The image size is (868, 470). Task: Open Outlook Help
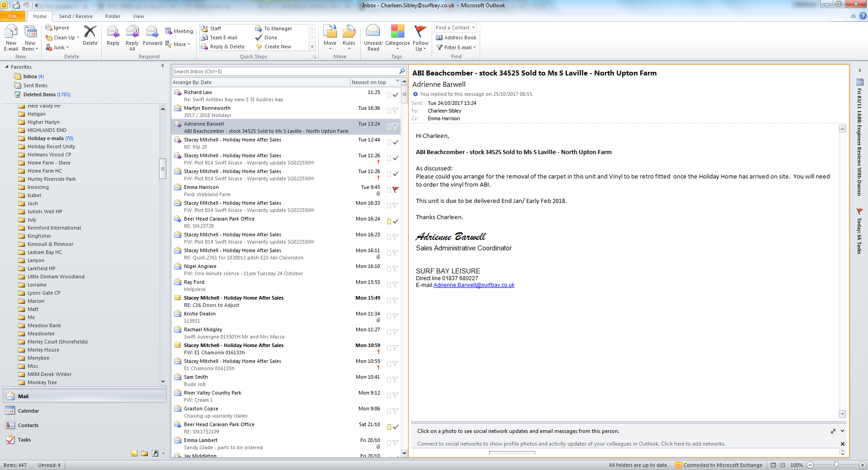[x=863, y=16]
